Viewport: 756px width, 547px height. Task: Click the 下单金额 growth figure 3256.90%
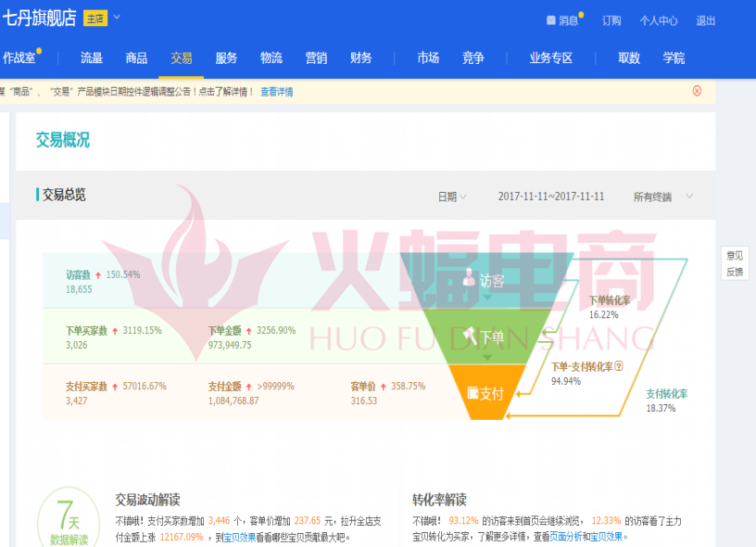(x=276, y=331)
